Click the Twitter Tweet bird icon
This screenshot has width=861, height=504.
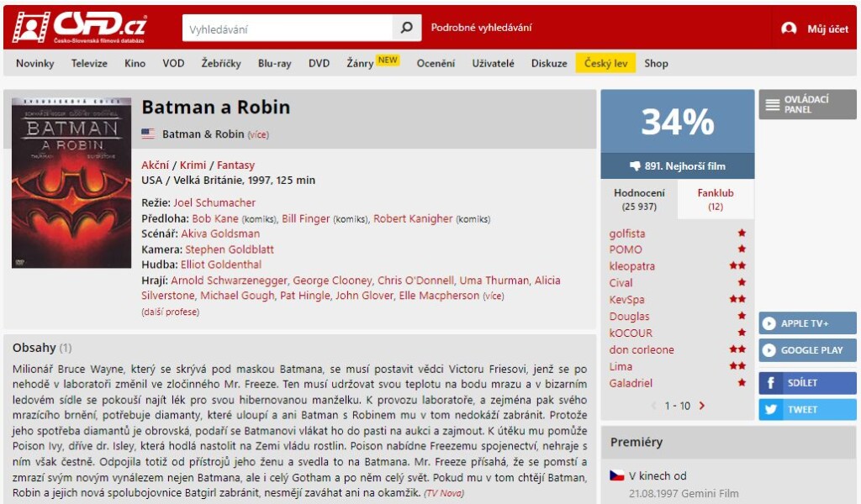point(770,410)
